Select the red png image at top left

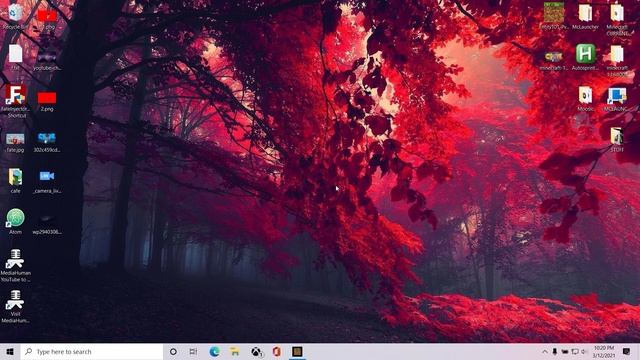(x=47, y=18)
